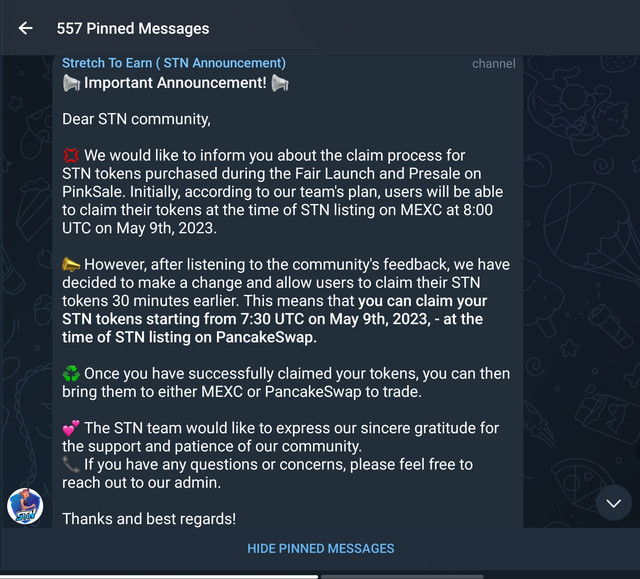
Task: Click the gray channel label
Action: point(493,64)
